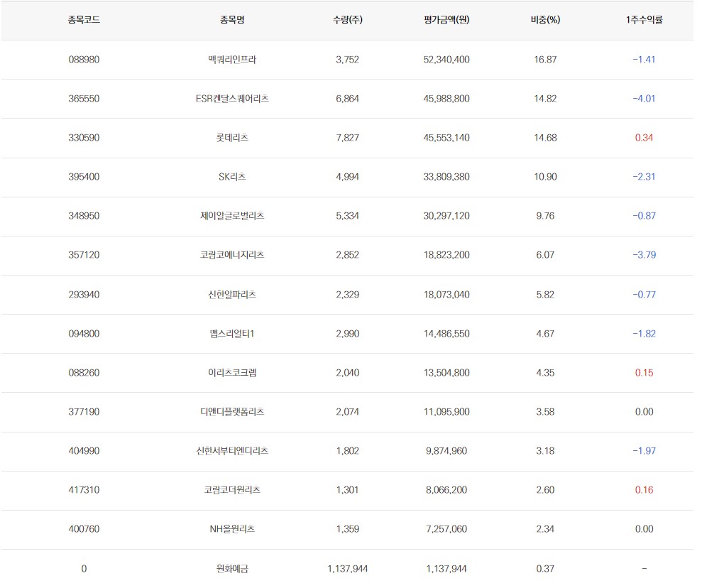Click valuation 14,486,550
The height and width of the screenshot is (588, 707).
point(446,334)
